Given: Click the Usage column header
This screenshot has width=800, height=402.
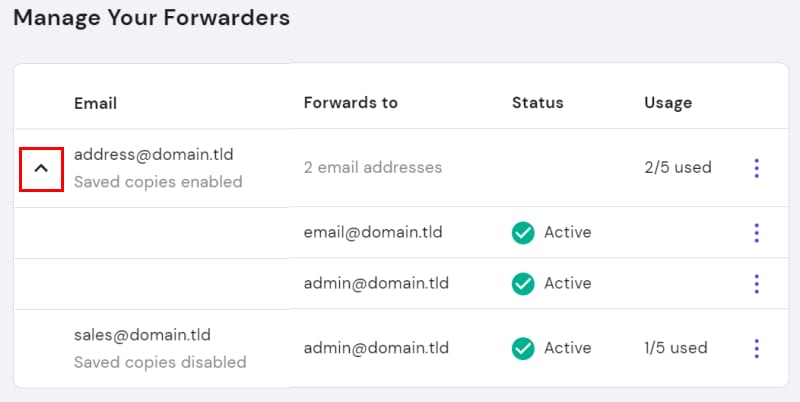Looking at the screenshot, I should (x=668, y=103).
